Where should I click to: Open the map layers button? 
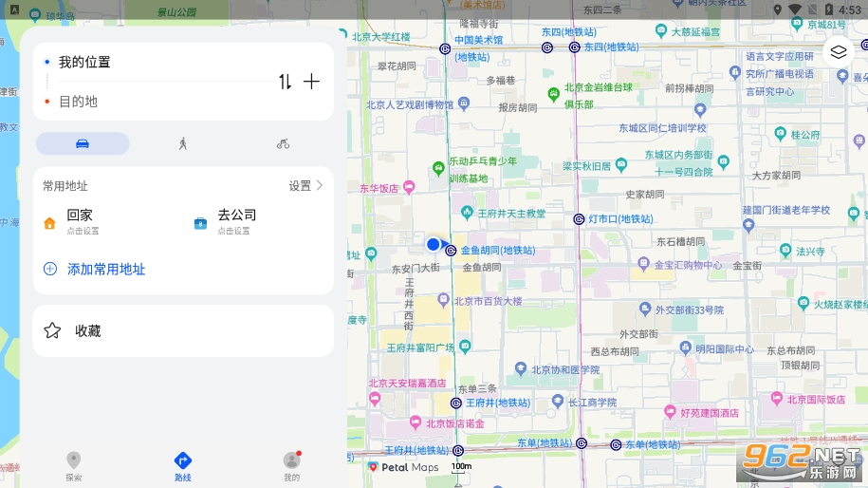click(x=839, y=52)
